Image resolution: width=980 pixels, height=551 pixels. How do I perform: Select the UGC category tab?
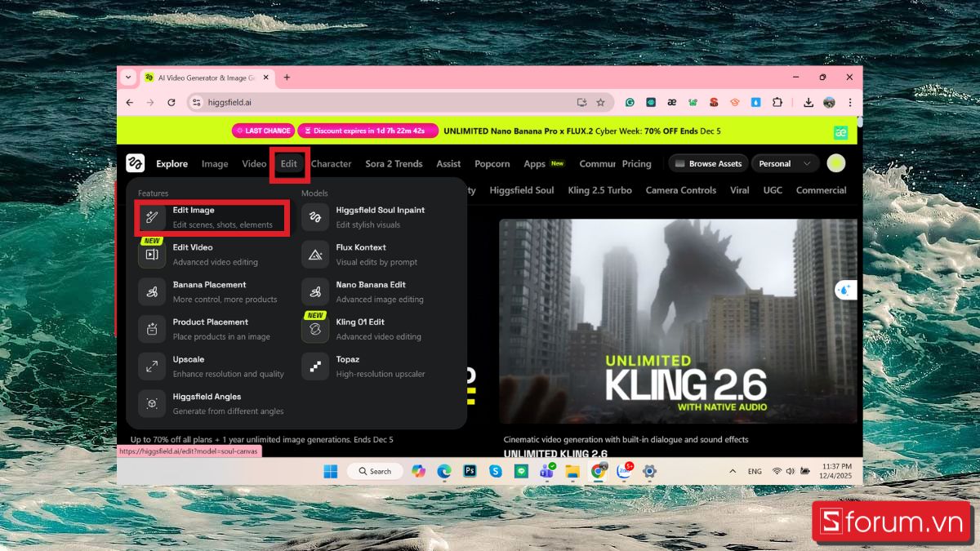click(x=773, y=190)
